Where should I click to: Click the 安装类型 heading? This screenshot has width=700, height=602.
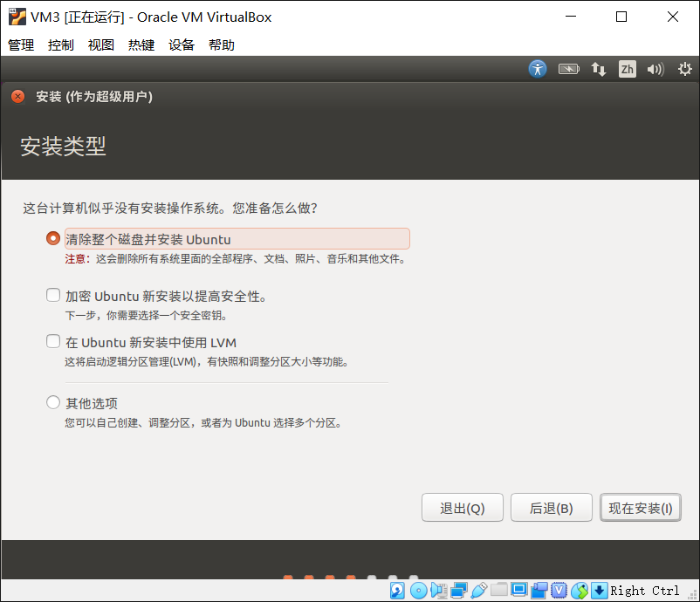(63, 147)
